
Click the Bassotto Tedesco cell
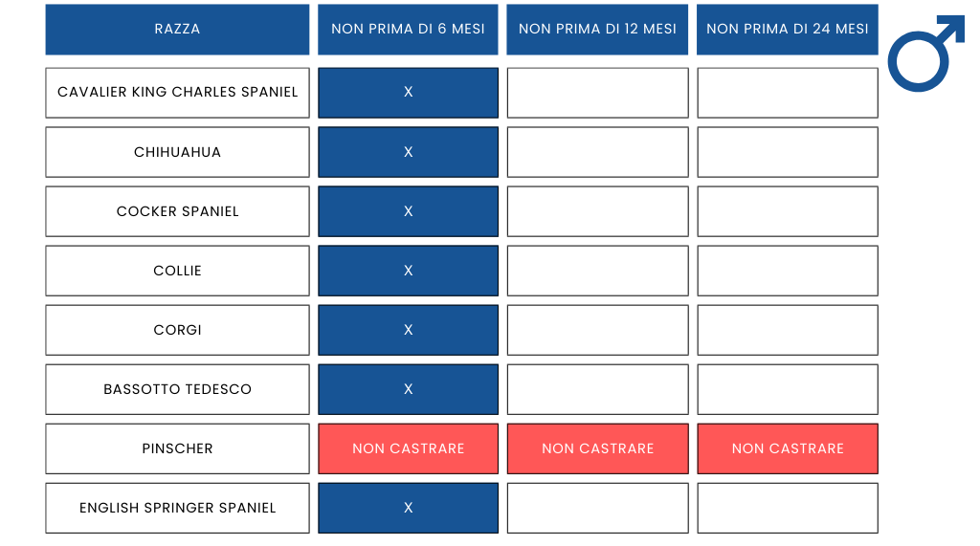coord(177,389)
